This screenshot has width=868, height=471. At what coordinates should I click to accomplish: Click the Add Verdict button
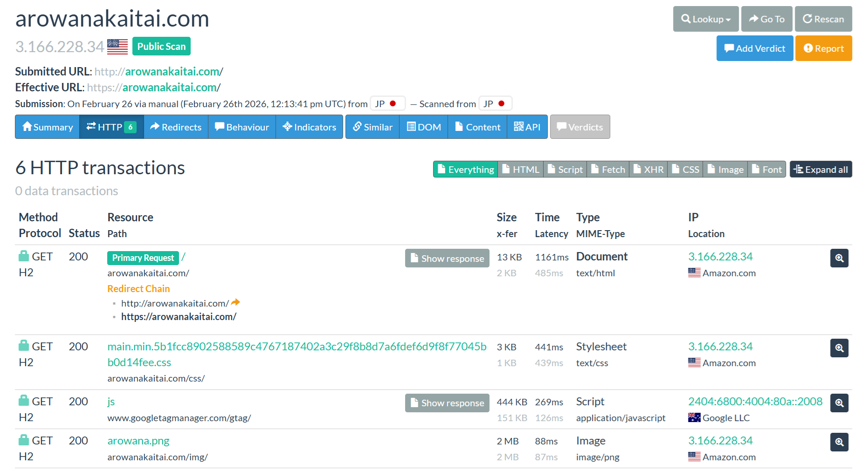coord(754,48)
